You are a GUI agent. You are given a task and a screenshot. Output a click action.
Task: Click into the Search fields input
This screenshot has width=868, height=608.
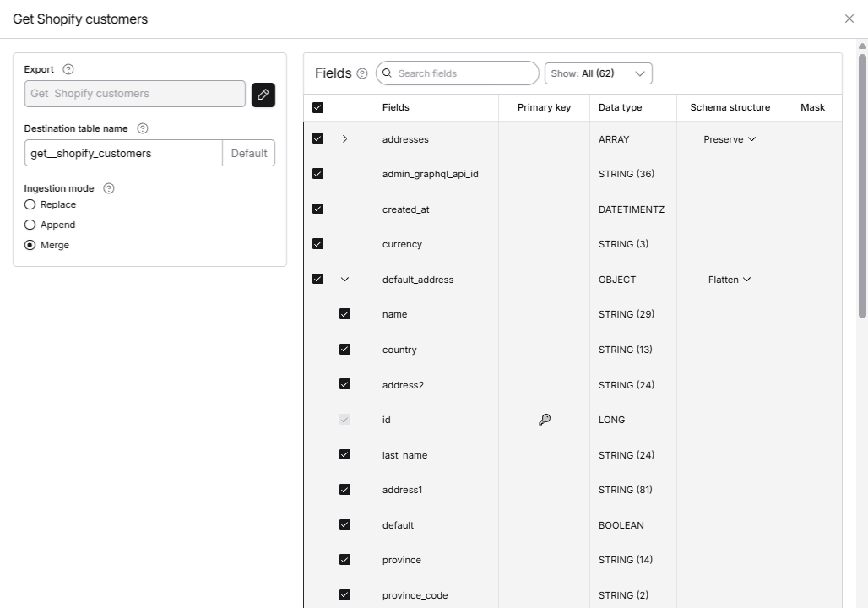tap(458, 73)
